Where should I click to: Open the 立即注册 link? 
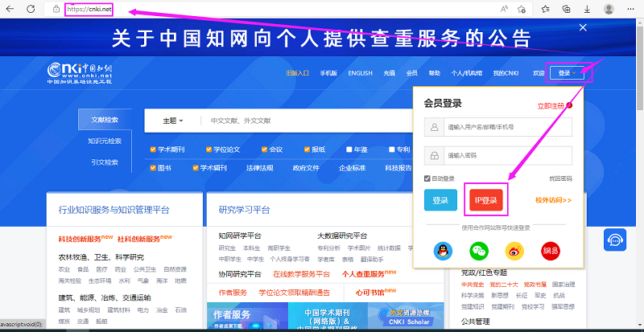tap(551, 106)
